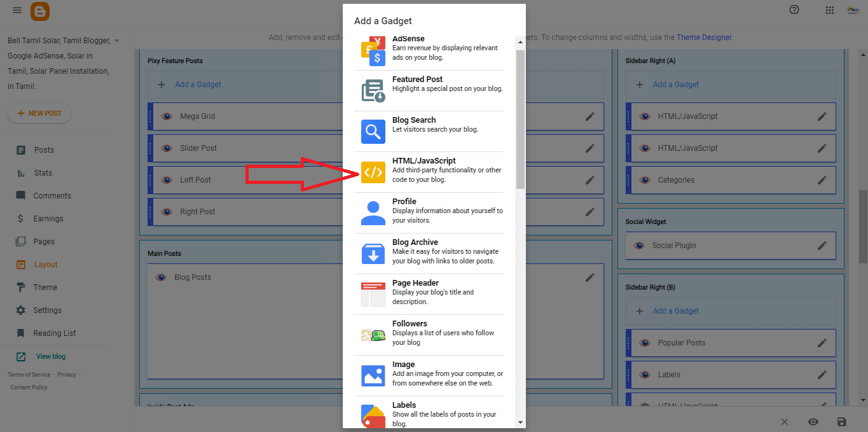This screenshot has height=432, width=868.
Task: Select the Followers gadget icon
Action: [x=373, y=335]
